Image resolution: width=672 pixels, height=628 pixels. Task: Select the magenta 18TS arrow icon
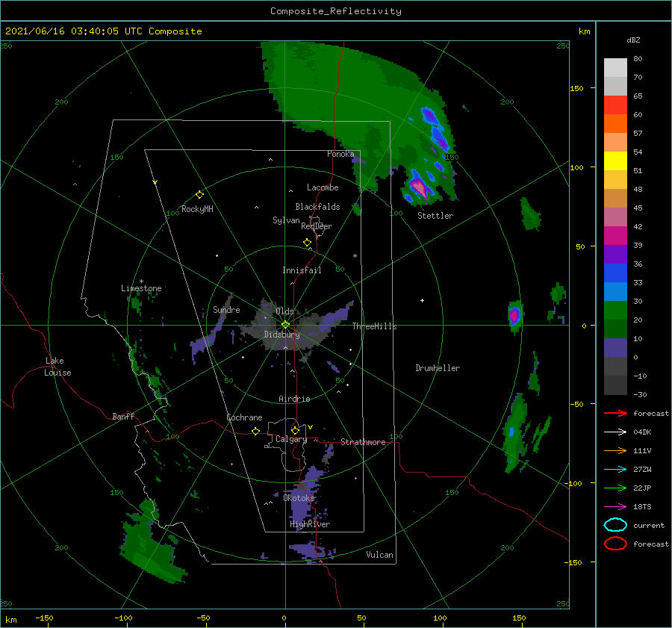tap(615, 507)
